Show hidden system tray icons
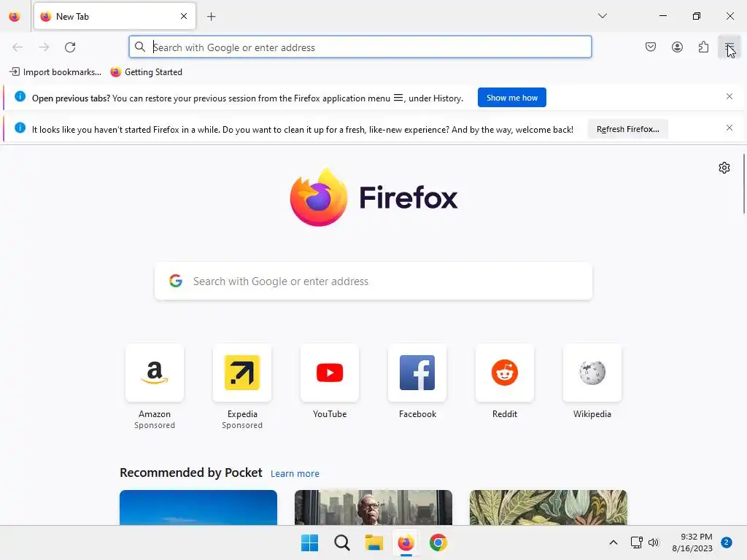 point(614,542)
